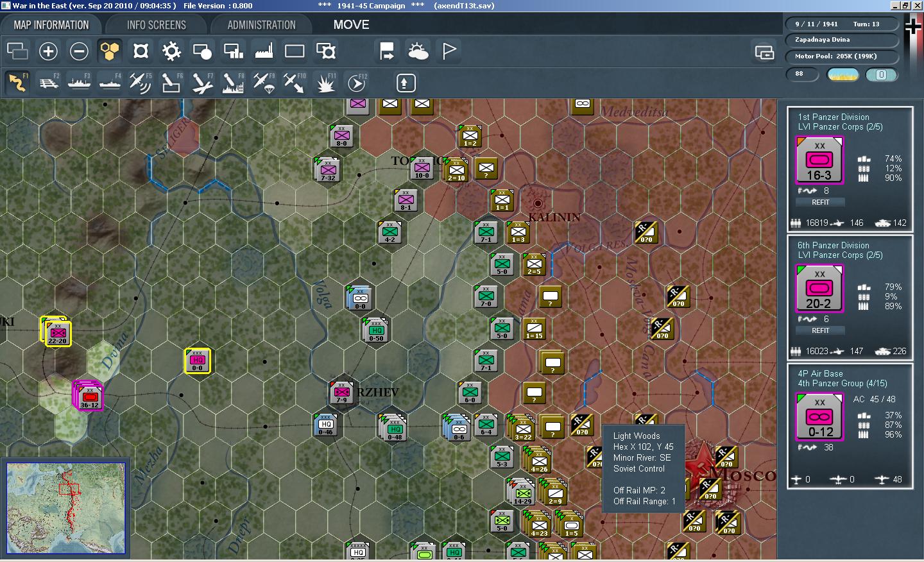Click 6th Panzer's LVI Panzer Corps (2/5) link
This screenshot has height=562, width=924.
840,255
